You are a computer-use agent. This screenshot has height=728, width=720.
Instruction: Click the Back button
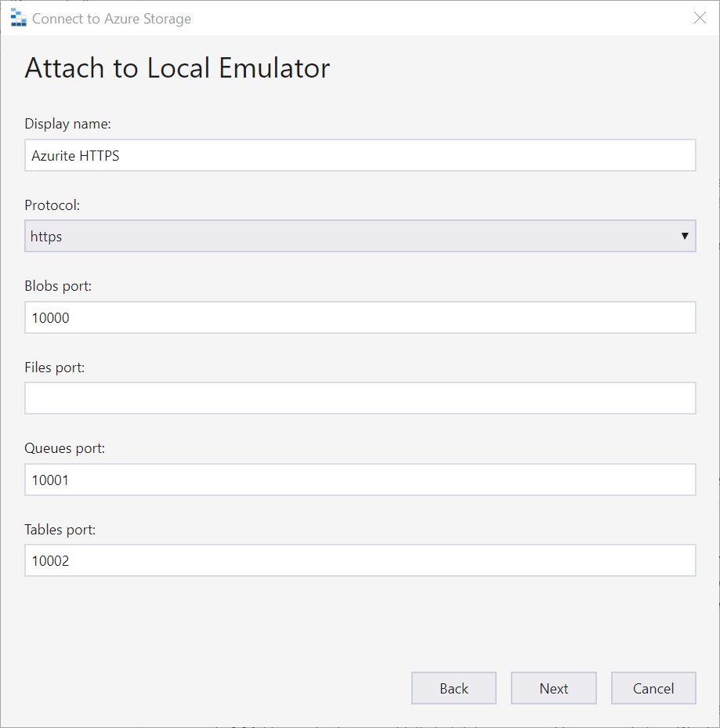pyautogui.click(x=454, y=688)
